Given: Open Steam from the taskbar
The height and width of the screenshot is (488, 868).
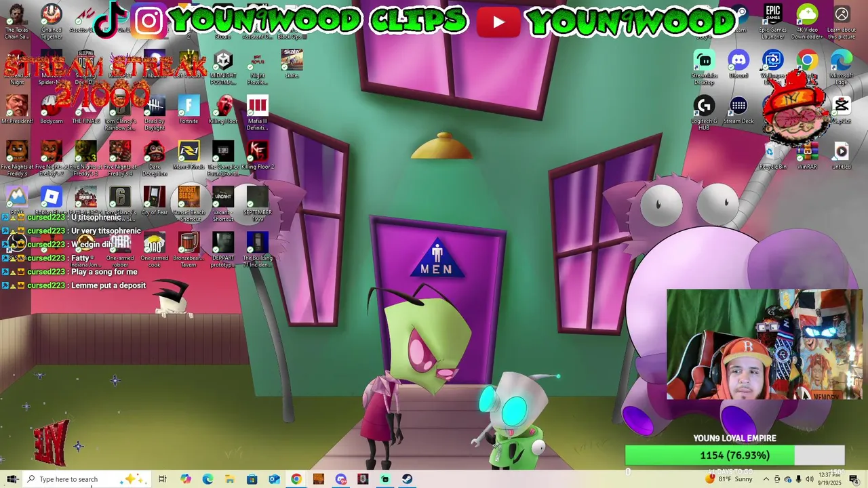Looking at the screenshot, I should tap(407, 479).
